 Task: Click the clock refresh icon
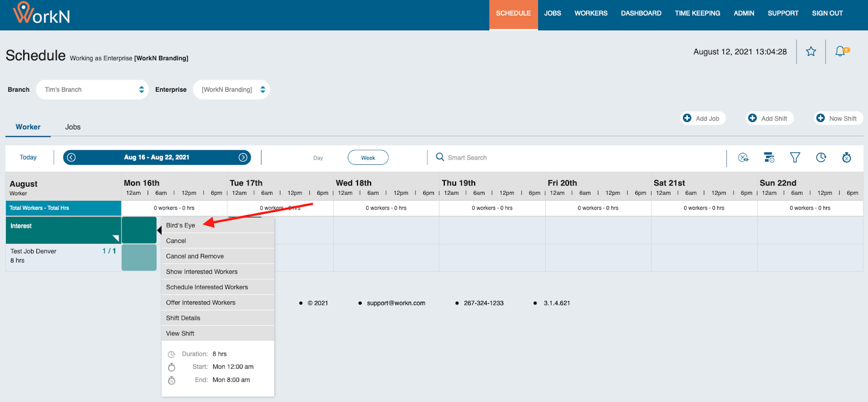821,157
